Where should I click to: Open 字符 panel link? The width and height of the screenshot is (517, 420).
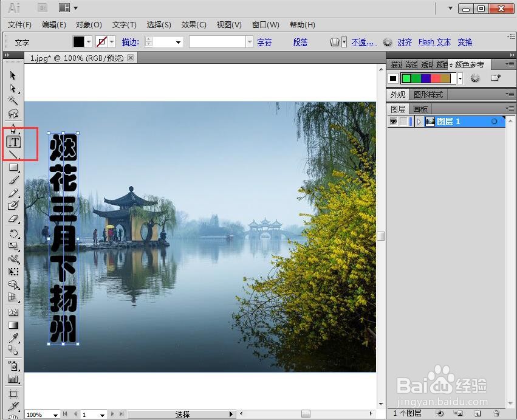coord(264,42)
